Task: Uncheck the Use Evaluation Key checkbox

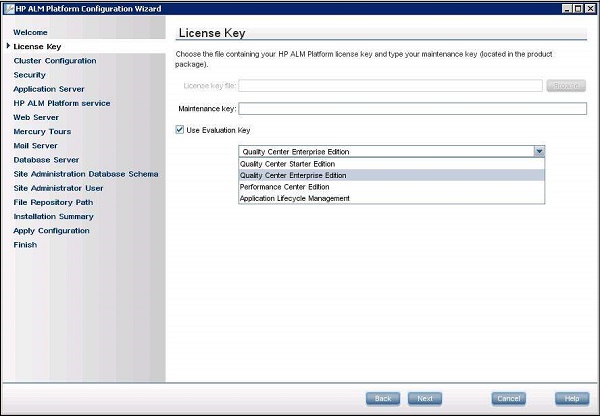Action: pyautogui.click(x=179, y=130)
